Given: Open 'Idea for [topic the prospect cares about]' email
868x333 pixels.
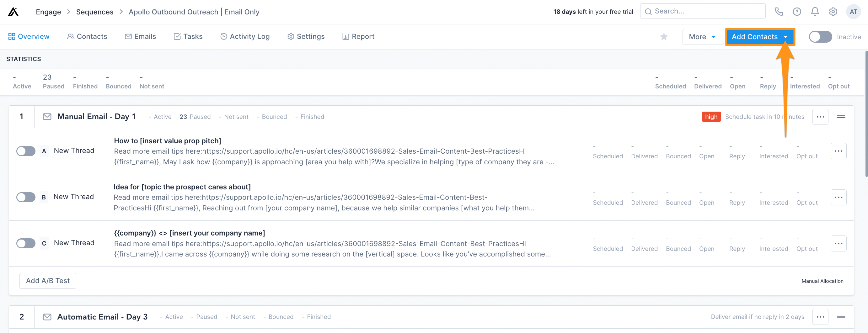Looking at the screenshot, I should (182, 187).
